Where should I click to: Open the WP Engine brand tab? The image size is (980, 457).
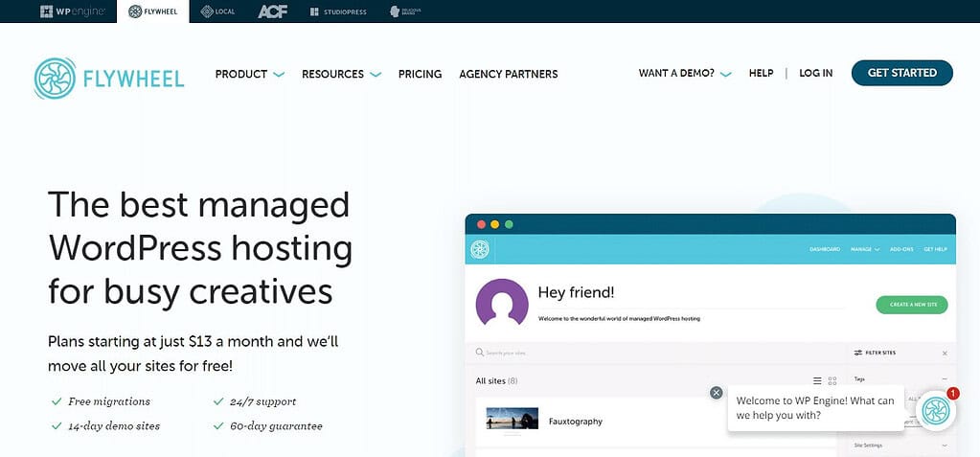(x=73, y=11)
